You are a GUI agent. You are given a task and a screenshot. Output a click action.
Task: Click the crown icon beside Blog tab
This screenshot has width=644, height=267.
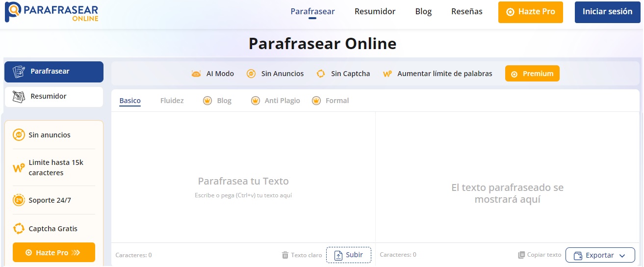tap(207, 101)
